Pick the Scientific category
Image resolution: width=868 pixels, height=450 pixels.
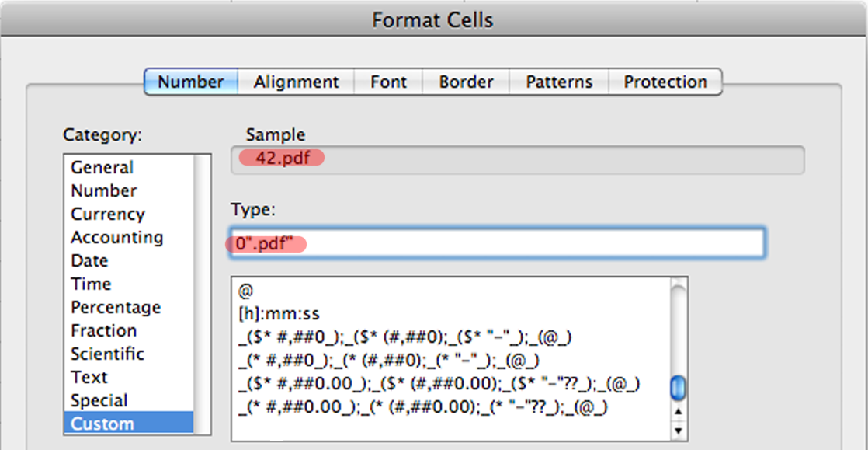[x=108, y=354]
